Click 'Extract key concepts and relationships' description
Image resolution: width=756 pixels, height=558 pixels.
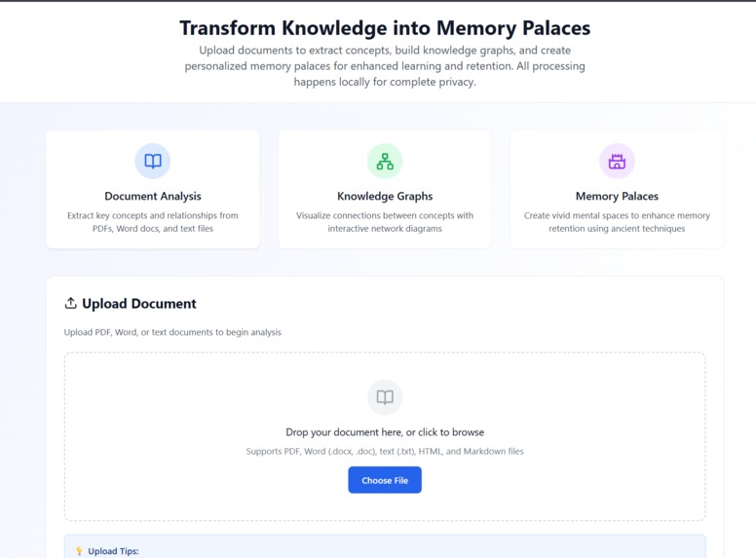pyautogui.click(x=153, y=222)
